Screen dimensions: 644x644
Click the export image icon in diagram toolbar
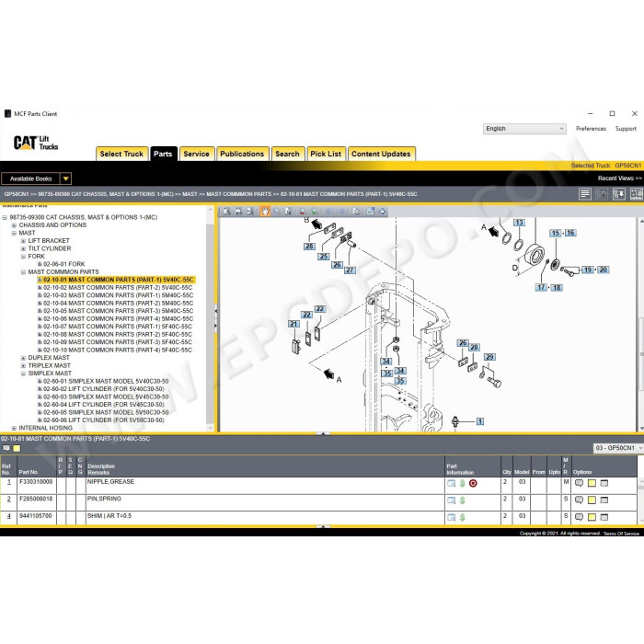pyautogui.click(x=371, y=211)
